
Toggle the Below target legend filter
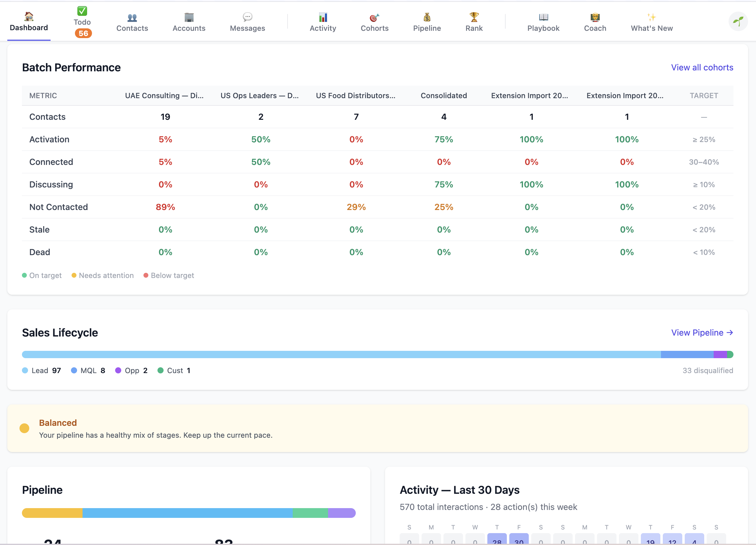[x=168, y=275]
